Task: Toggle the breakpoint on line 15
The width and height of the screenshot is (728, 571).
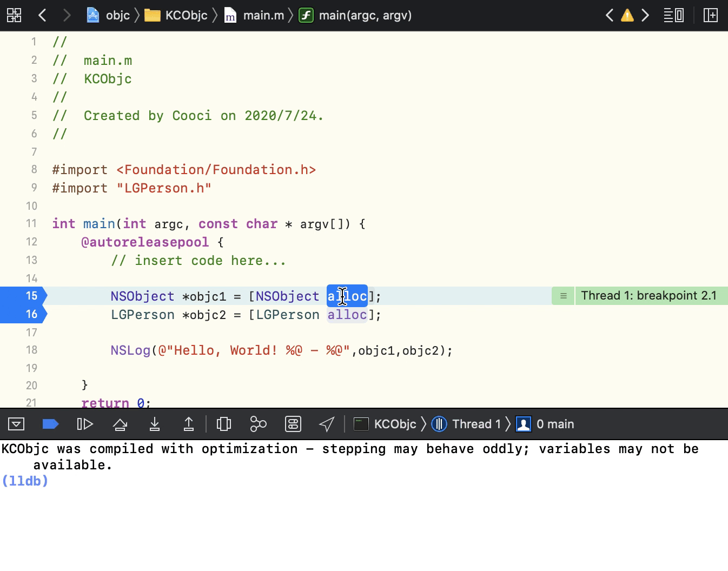Action: click(x=24, y=296)
